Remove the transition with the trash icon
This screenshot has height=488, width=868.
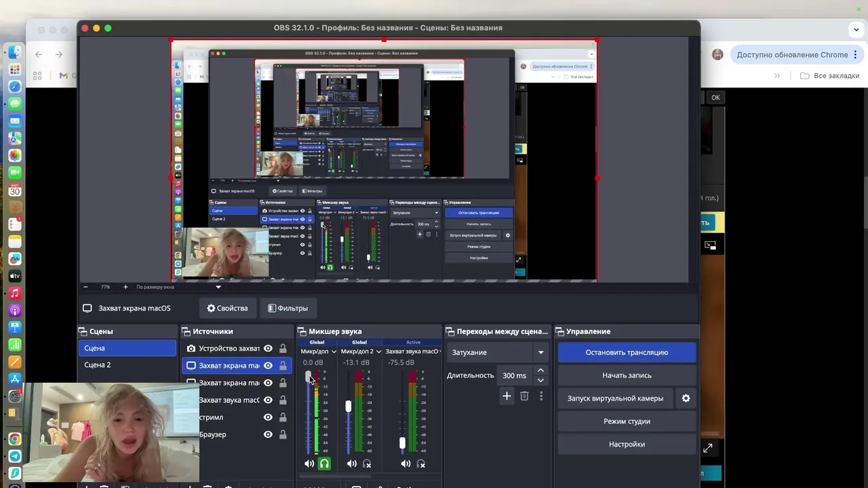tap(524, 396)
